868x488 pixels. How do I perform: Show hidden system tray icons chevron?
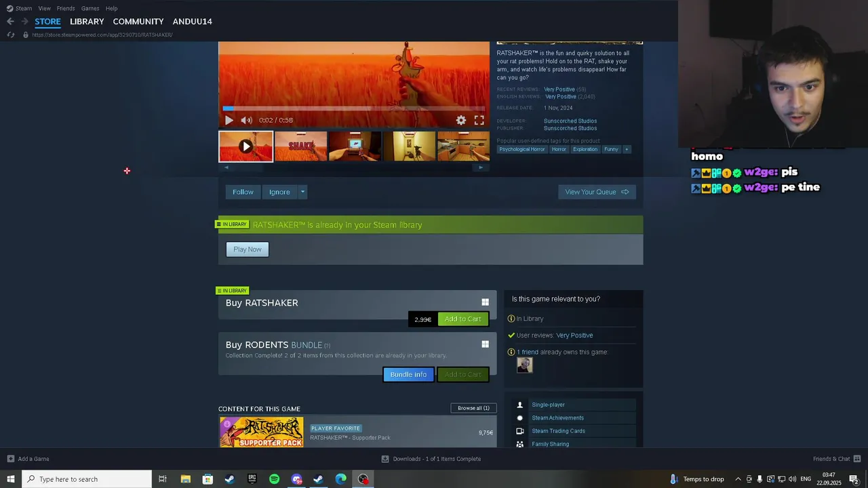[738, 479]
